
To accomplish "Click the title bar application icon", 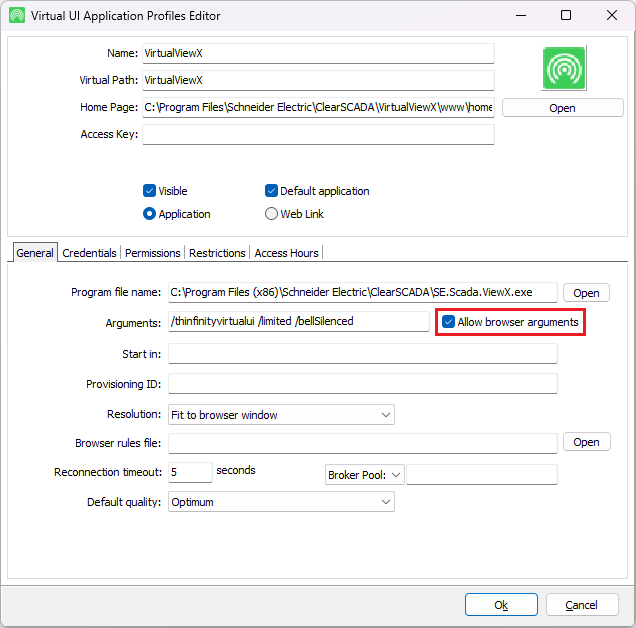I will click(17, 16).
